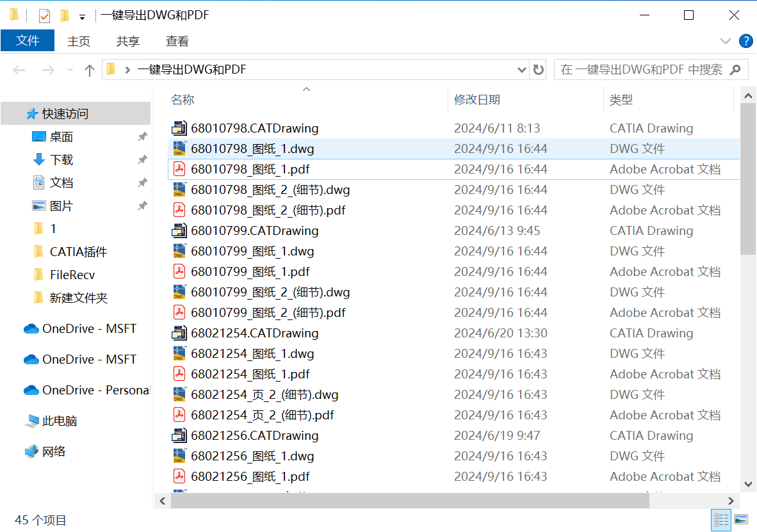Sort files by 类型 column header

(621, 100)
